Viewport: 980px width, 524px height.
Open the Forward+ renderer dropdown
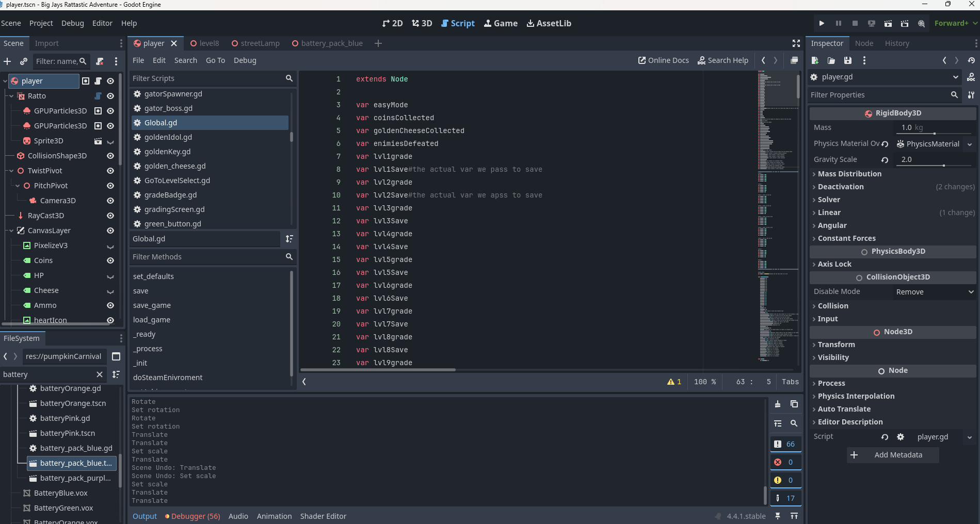[x=956, y=23]
